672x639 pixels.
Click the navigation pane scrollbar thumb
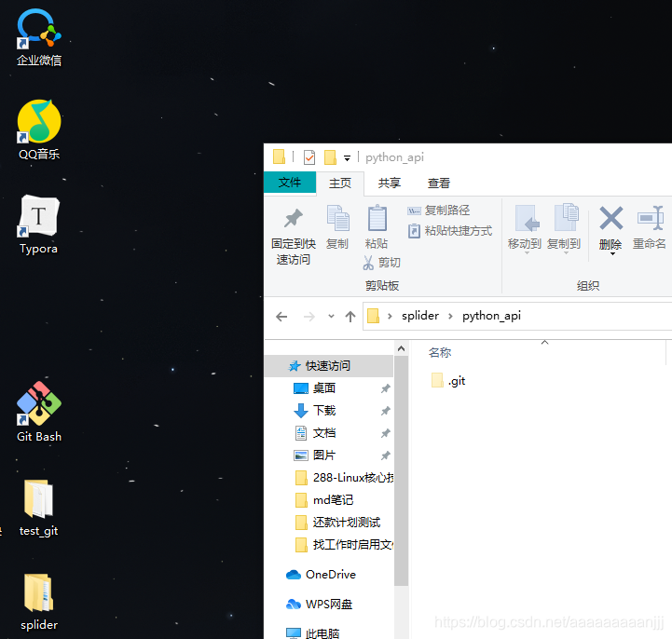pos(401,470)
